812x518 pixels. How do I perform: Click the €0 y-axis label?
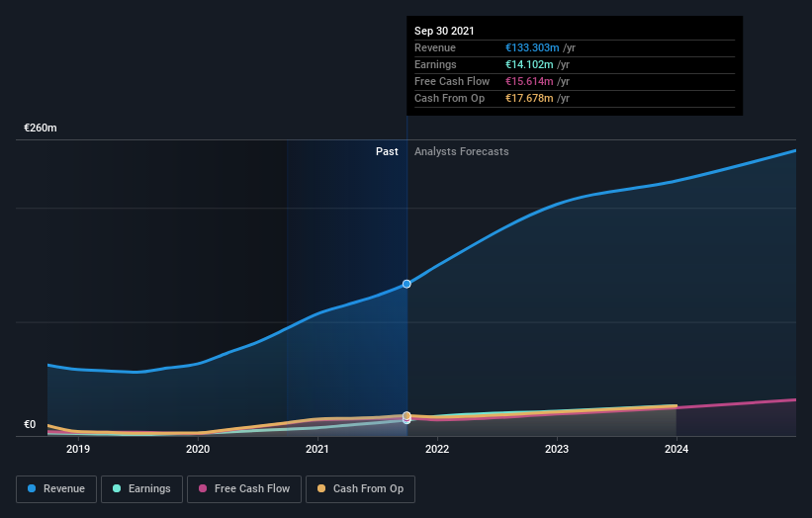coord(30,424)
